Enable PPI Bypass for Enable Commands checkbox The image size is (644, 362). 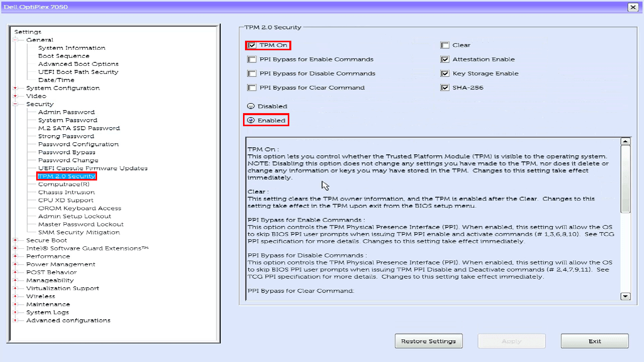point(252,59)
